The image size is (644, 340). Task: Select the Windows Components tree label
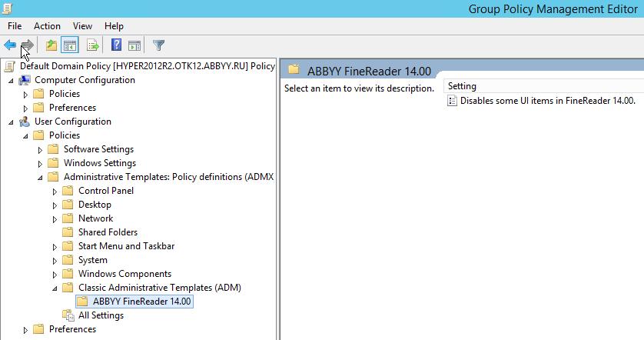coord(124,274)
